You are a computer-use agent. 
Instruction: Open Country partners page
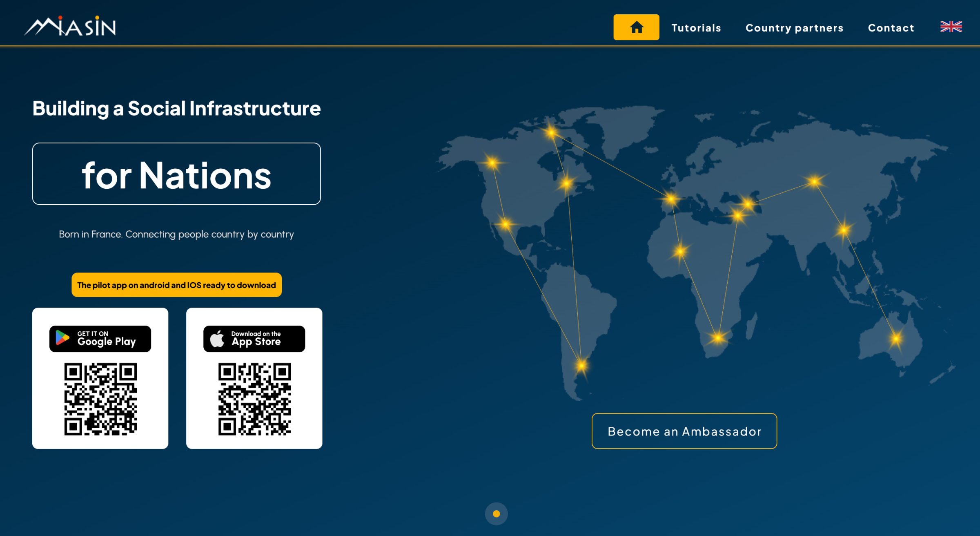(794, 28)
